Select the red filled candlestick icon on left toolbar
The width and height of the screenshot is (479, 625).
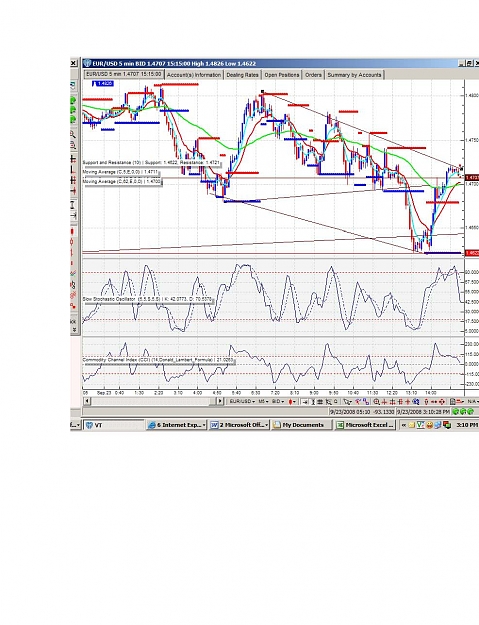coord(72,231)
